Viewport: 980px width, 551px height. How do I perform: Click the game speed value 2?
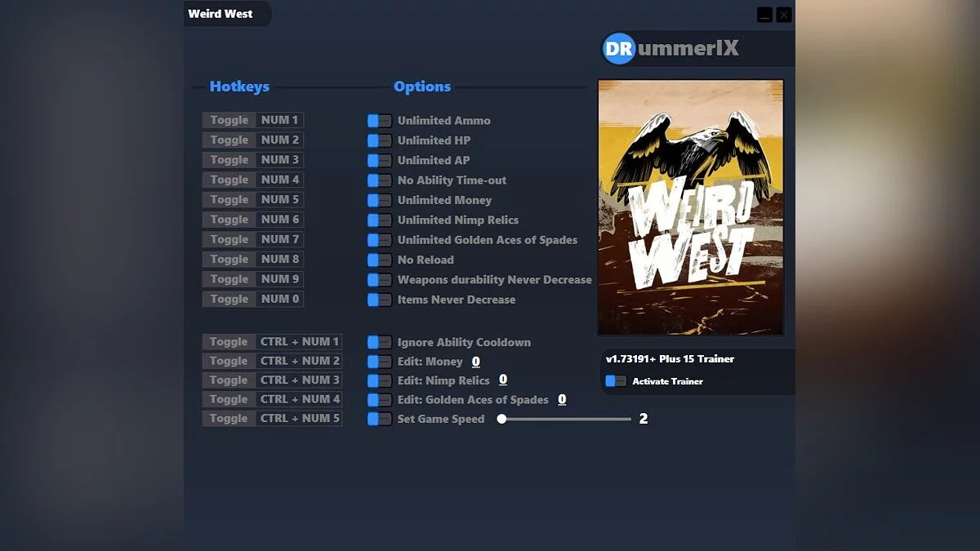(644, 419)
